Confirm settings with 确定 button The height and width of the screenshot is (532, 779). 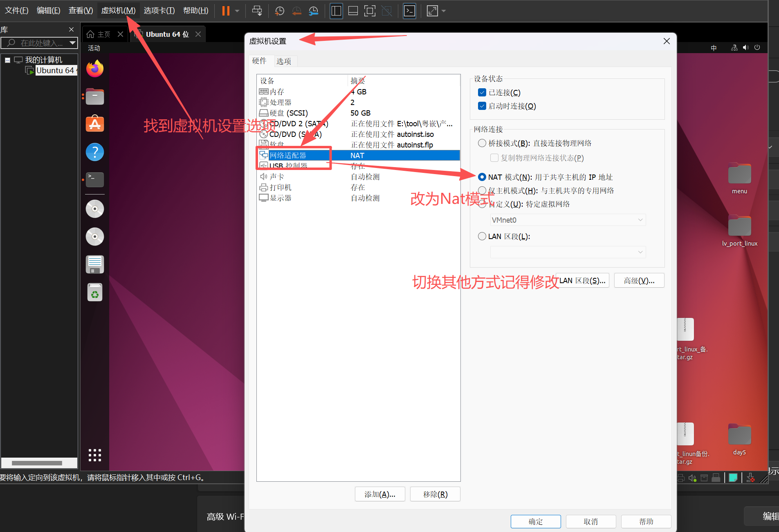pos(536,522)
